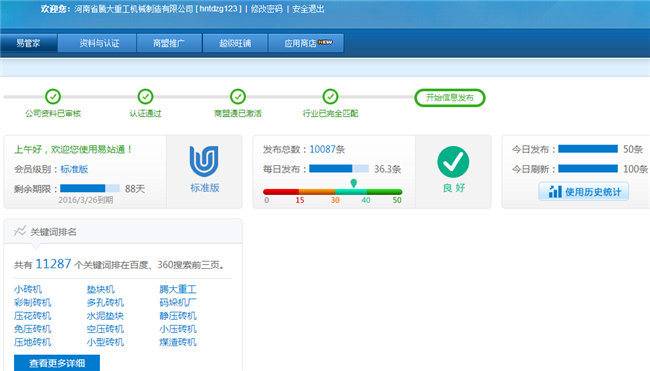
Task: Open keyword 压花砖机
Action: click(32, 316)
